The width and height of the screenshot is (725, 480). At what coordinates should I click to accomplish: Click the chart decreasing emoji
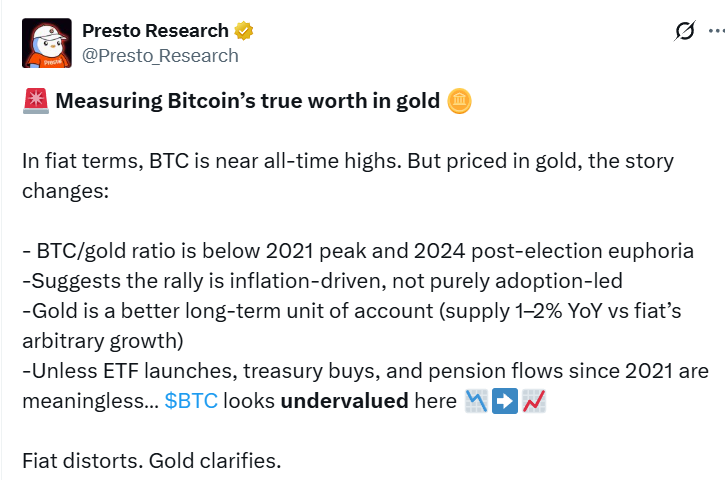coord(476,401)
